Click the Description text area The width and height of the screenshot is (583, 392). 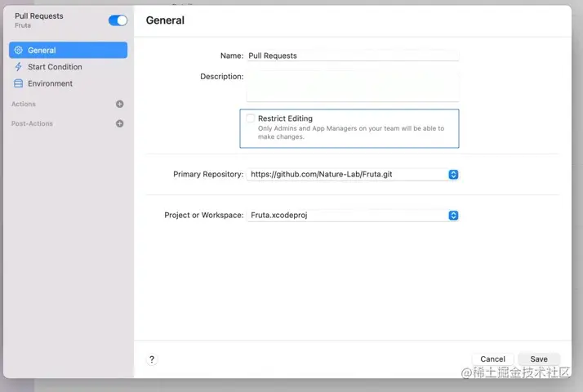coord(353,87)
